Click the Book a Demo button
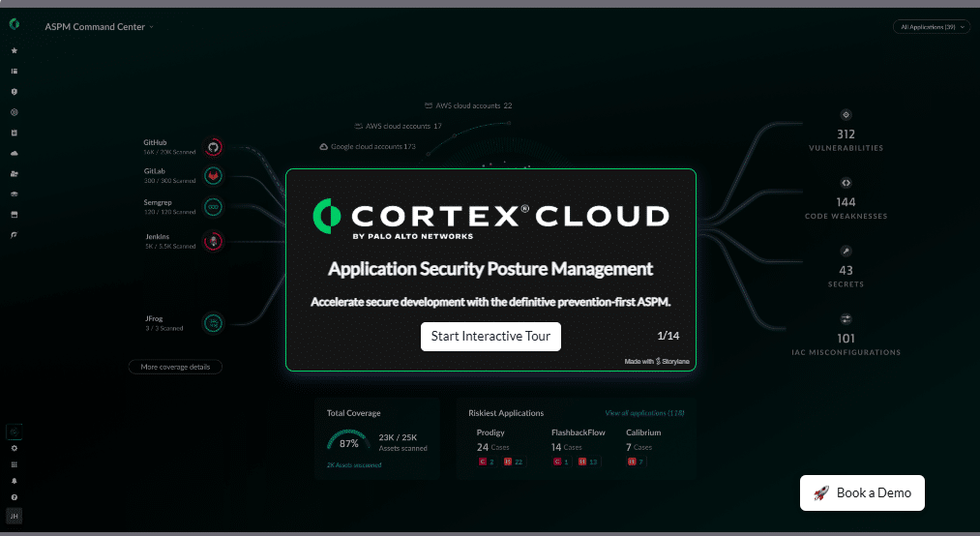Image resolution: width=980 pixels, height=536 pixels. point(862,492)
